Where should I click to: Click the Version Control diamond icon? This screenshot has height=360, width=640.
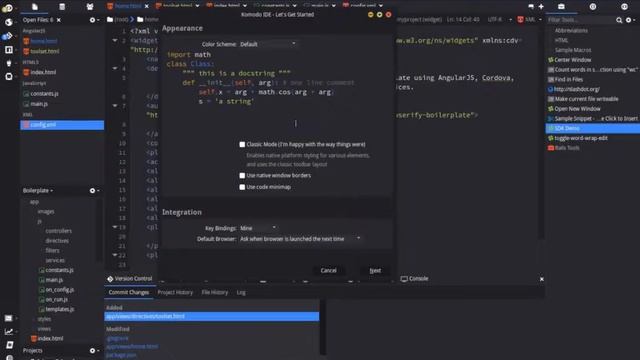pos(110,279)
